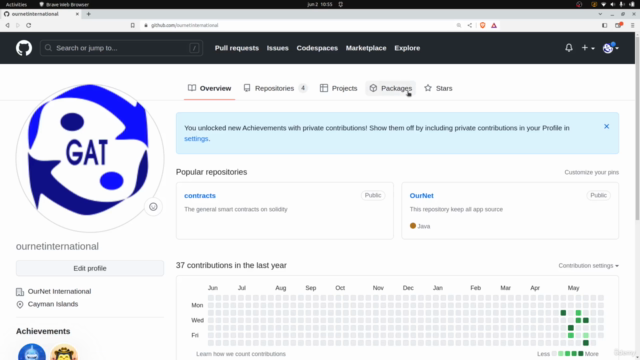Open the plus create-new menu
The height and width of the screenshot is (360, 640).
(x=588, y=48)
